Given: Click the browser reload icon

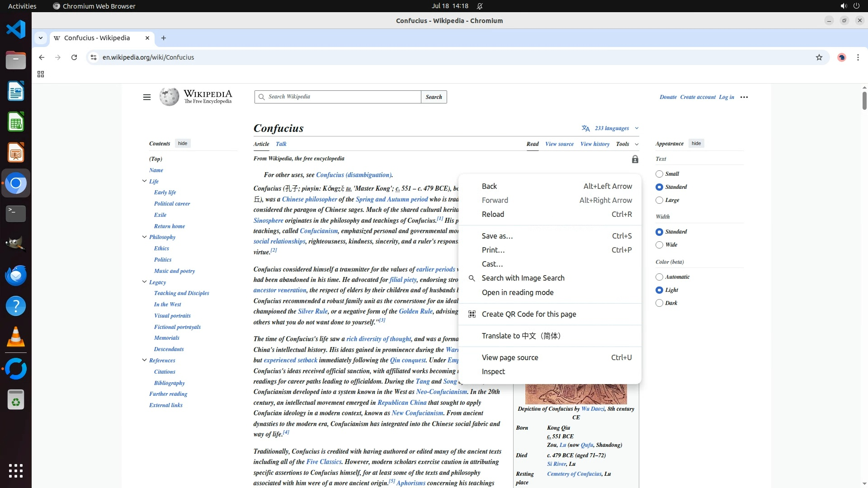Looking at the screenshot, I should [74, 57].
